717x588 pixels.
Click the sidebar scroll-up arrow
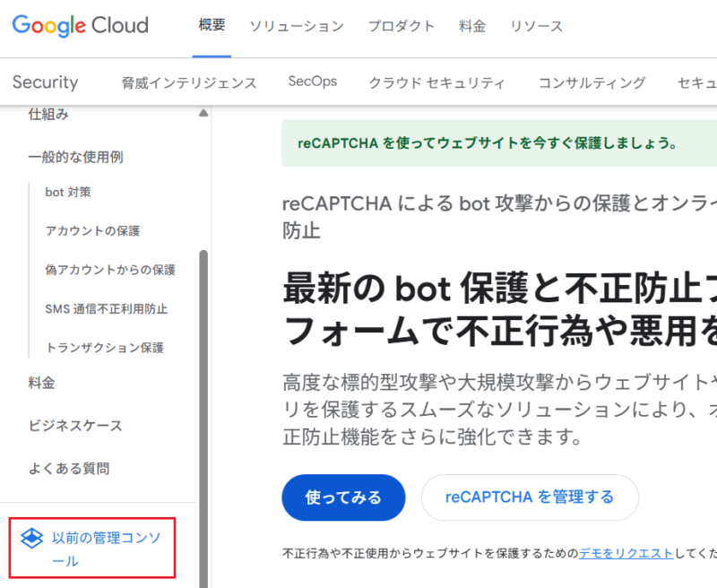click(x=203, y=113)
